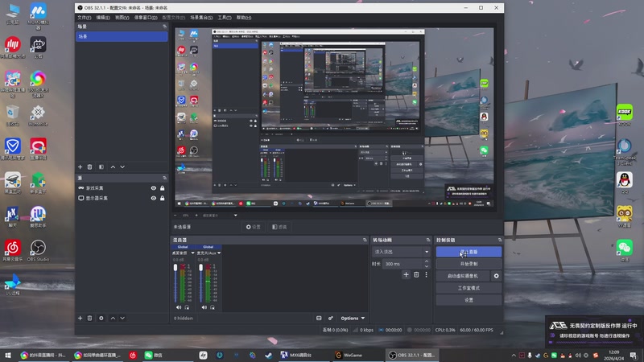Screen dimensions: 644x362
Task: Expand the system tray hidden icons chevron
Action: [x=514, y=356]
